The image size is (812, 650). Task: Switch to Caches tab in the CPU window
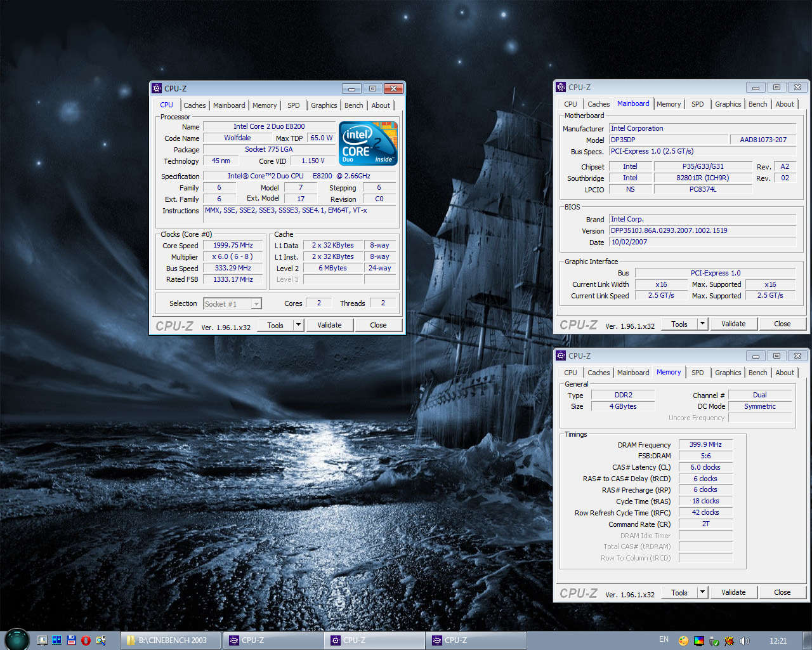(194, 105)
